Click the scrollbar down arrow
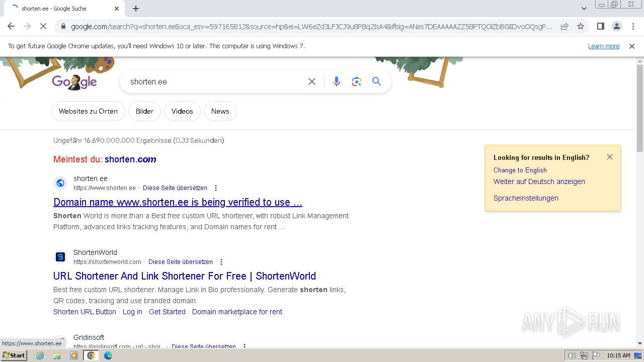This screenshot has height=362, width=644. [x=640, y=343]
